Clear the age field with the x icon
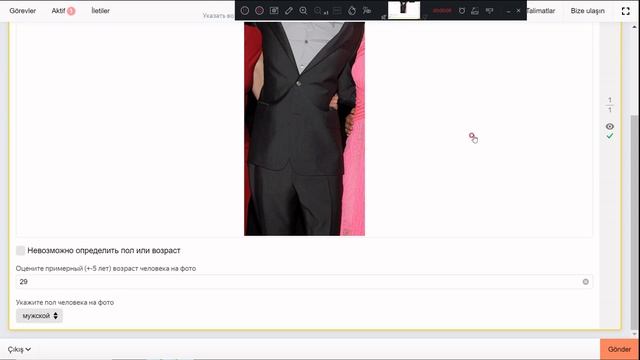The width and height of the screenshot is (640, 360). coord(586,282)
